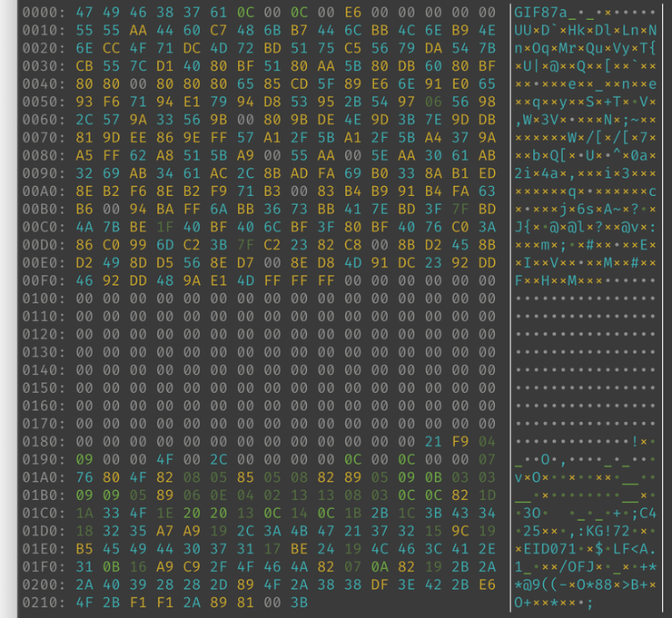The image size is (672, 618).
Task: Select the offset label 0110:
Action: tap(44, 317)
